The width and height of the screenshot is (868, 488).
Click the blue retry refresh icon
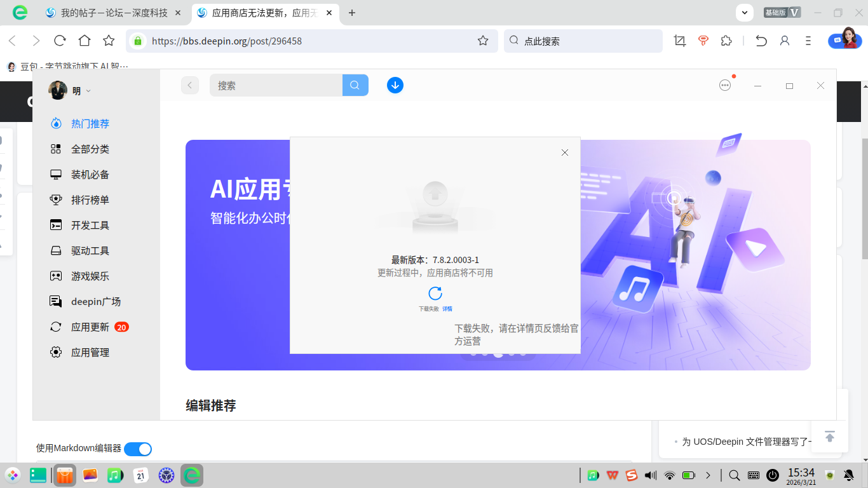pyautogui.click(x=435, y=293)
